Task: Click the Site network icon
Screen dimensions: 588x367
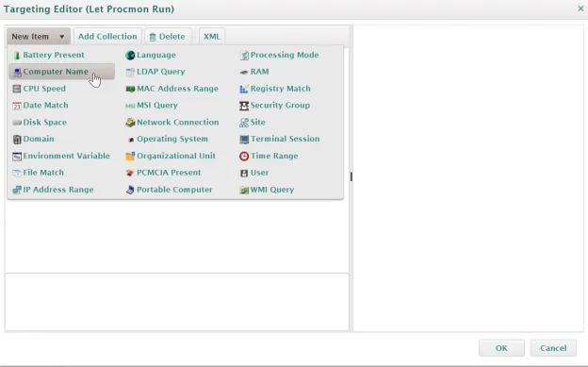Action: coord(244,123)
